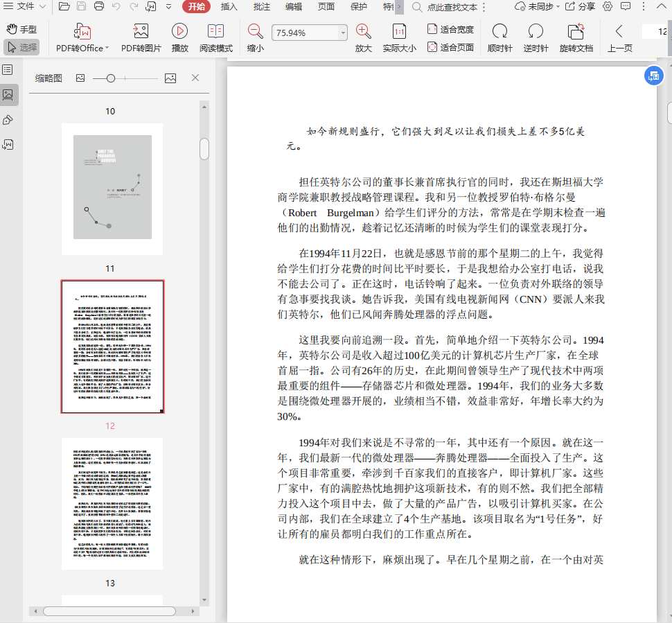Open the 未同步 sync dropdown
This screenshot has height=623, width=672.
[x=538, y=6]
